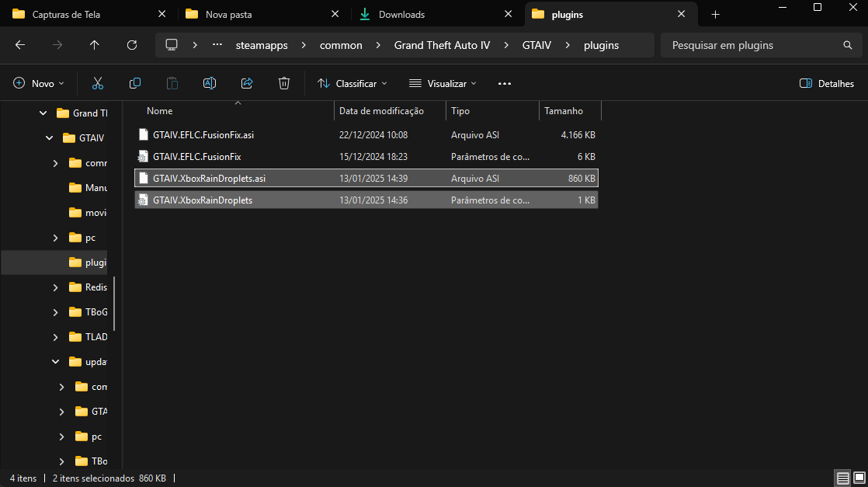Select the Manual folder in tree

click(88, 188)
